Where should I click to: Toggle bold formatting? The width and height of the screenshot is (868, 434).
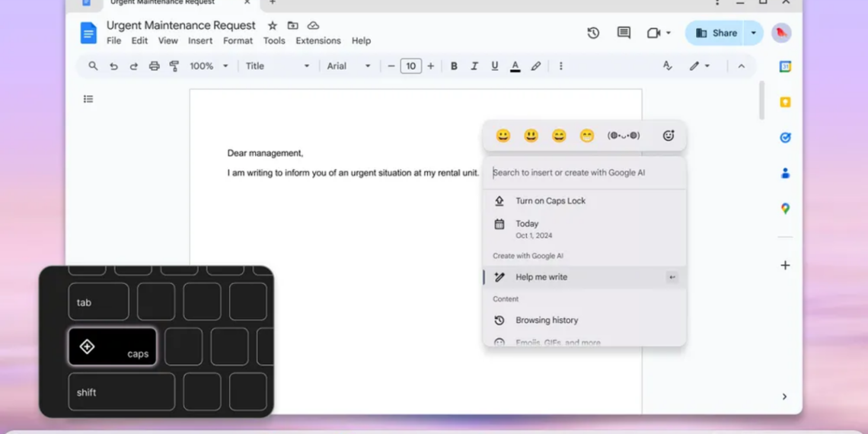[x=454, y=66]
